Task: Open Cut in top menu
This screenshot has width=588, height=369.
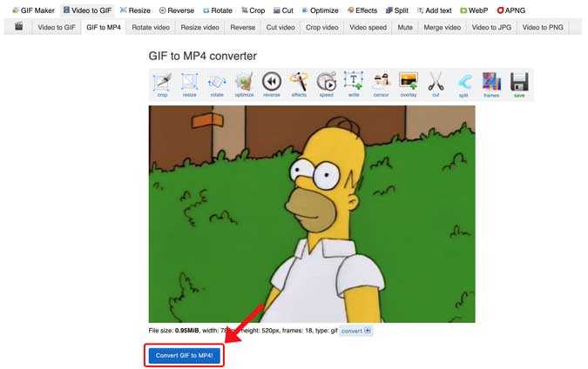Action: tap(283, 10)
